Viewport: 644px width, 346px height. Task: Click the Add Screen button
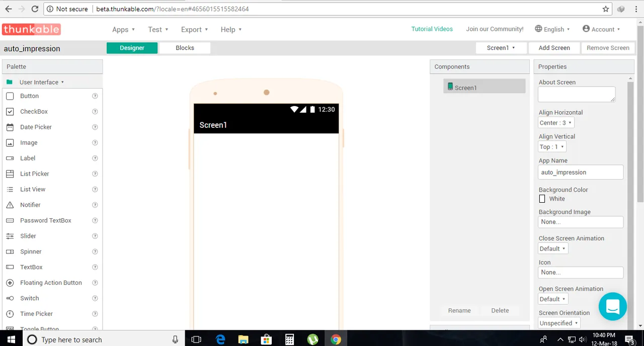coord(554,48)
